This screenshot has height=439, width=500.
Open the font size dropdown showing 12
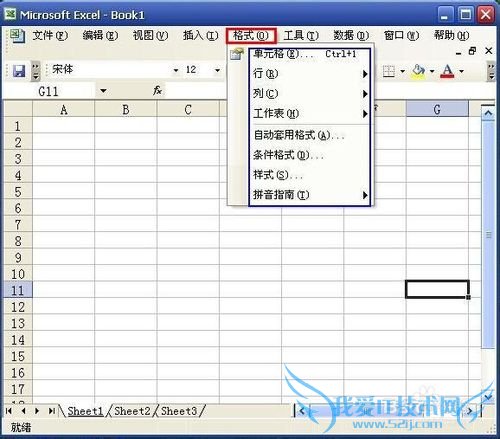[x=217, y=70]
